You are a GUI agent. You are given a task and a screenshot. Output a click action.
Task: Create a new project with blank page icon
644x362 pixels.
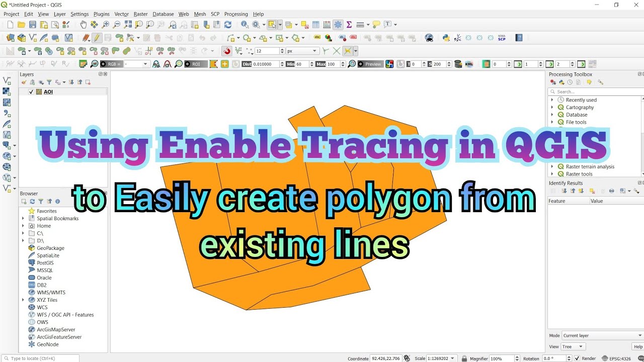[x=10, y=25]
